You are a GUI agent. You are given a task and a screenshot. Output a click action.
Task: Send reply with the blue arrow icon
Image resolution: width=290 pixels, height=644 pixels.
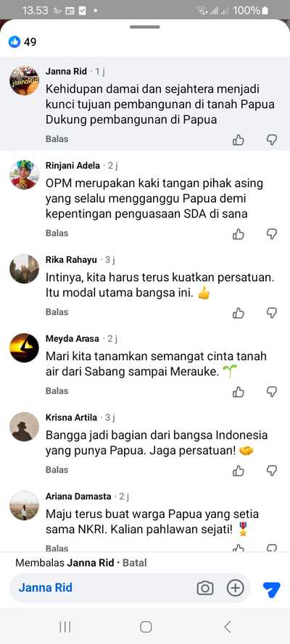(x=272, y=589)
